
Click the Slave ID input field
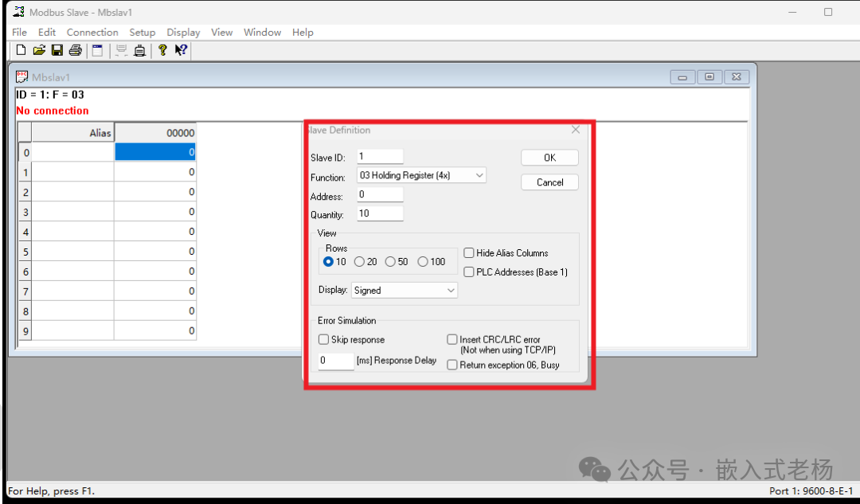[380, 156]
